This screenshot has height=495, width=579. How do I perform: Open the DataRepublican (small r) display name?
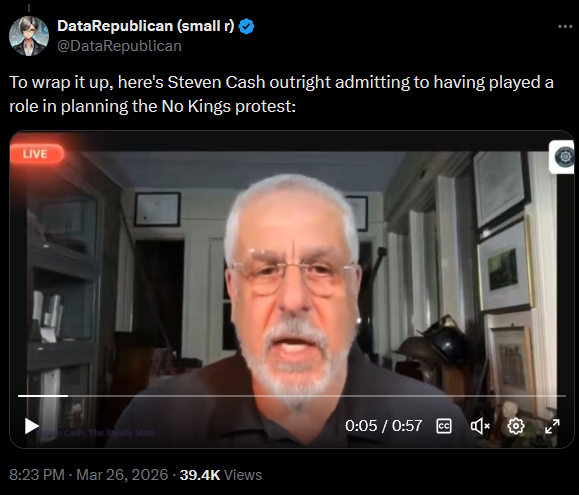pyautogui.click(x=145, y=26)
